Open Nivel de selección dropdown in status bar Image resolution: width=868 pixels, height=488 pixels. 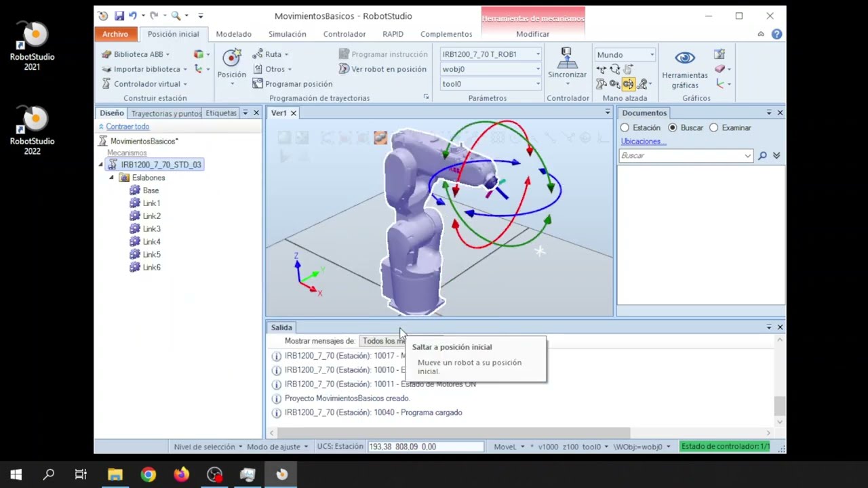click(x=208, y=447)
